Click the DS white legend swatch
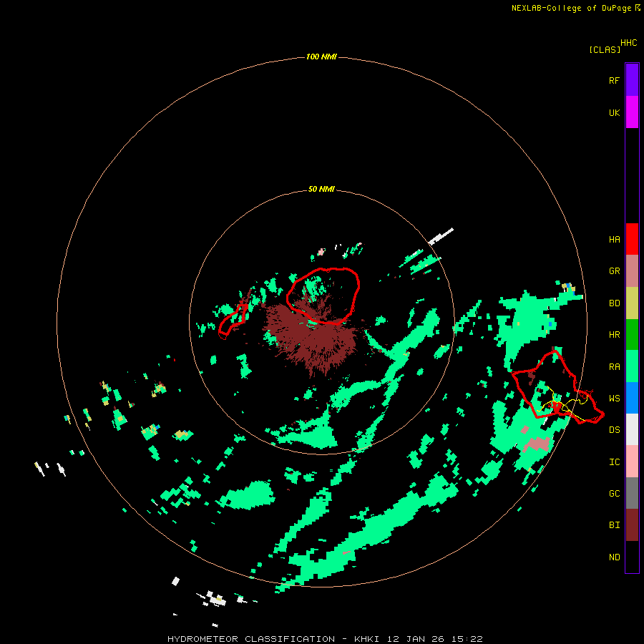644x644 pixels. [632, 429]
